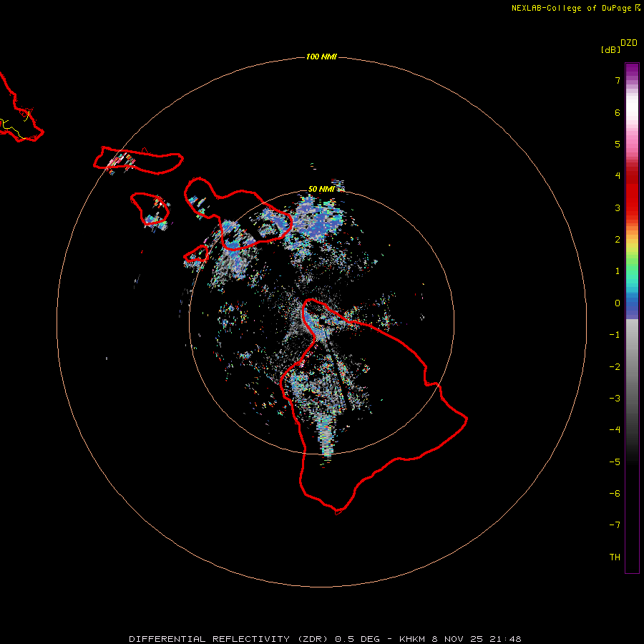Click the NEXLAB-College of DuPage label
This screenshot has width=644, height=644.
click(x=576, y=8)
